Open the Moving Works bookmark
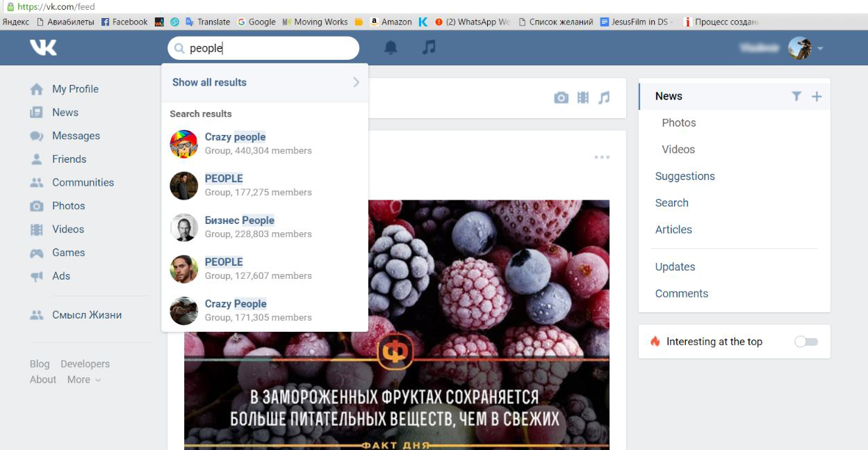868x450 pixels. click(x=315, y=22)
